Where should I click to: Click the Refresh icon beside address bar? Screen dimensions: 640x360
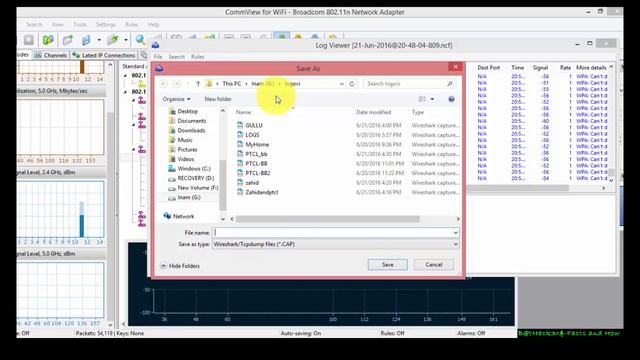[x=352, y=84]
